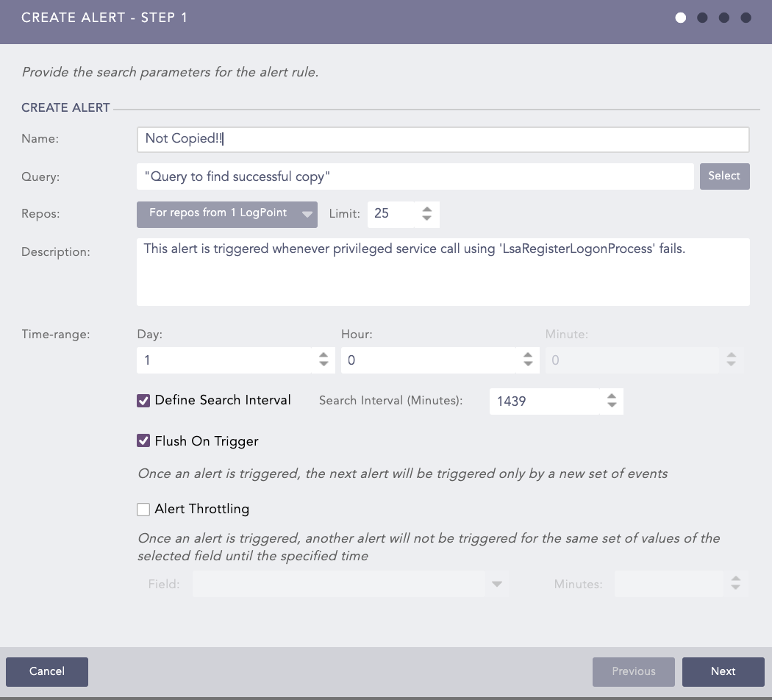This screenshot has height=700, width=772.
Task: Click inside the Description text area
Action: 443,272
